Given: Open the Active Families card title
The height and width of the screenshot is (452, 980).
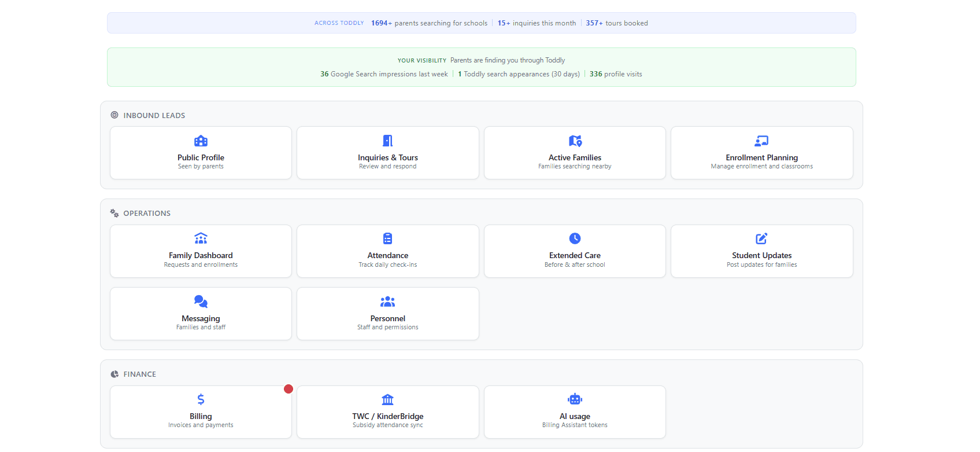Looking at the screenshot, I should click(575, 157).
